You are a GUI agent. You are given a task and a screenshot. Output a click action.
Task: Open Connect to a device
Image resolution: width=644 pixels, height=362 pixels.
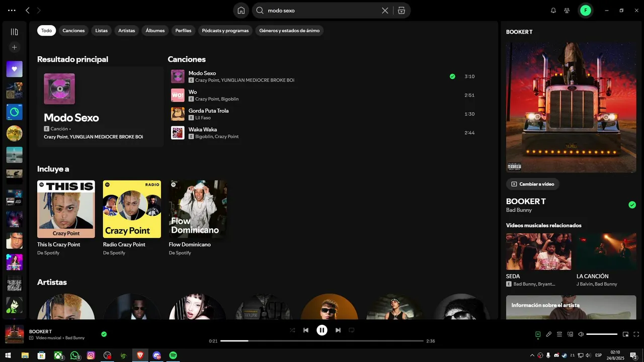pyautogui.click(x=570, y=334)
